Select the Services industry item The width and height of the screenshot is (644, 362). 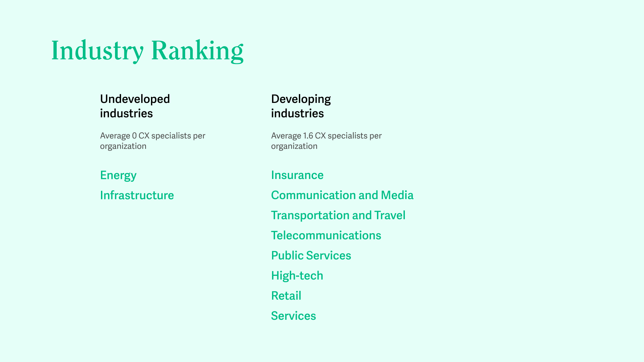293,315
